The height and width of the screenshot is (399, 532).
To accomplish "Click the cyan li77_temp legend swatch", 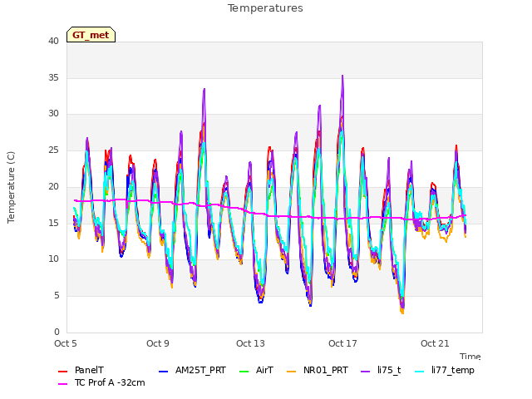I will point(420,372).
